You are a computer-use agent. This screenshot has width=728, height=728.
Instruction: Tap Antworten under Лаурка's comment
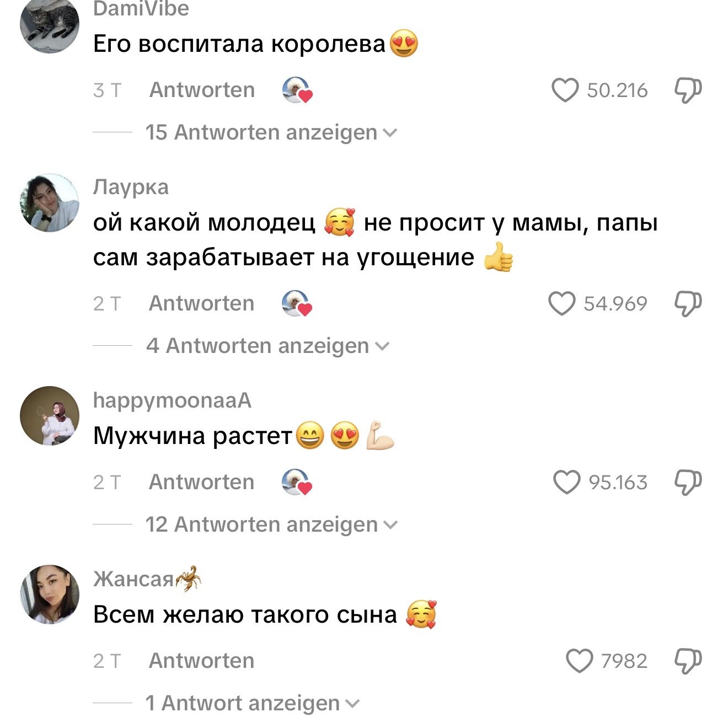click(202, 303)
